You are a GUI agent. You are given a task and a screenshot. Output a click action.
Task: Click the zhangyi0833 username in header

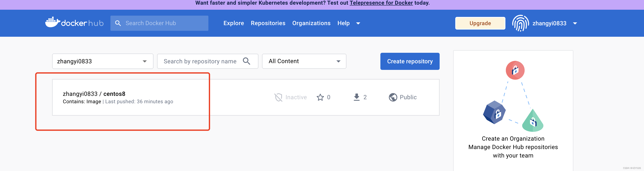click(x=549, y=23)
